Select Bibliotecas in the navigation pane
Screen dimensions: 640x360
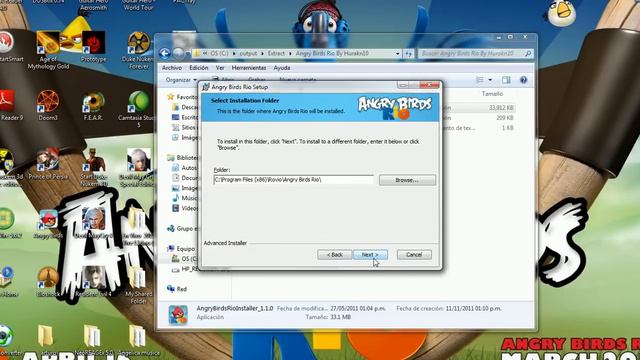click(183, 158)
